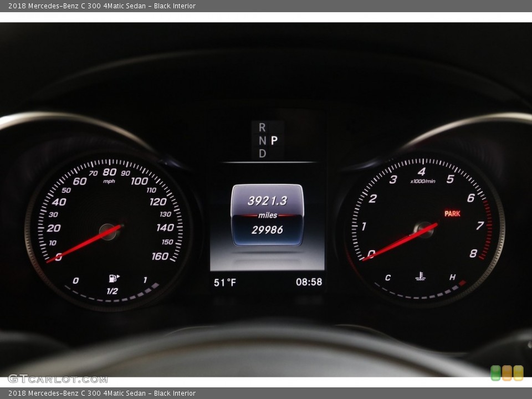Viewport: 532px width, 399px height.
Task: Select the R gear letter
Action: (262, 127)
